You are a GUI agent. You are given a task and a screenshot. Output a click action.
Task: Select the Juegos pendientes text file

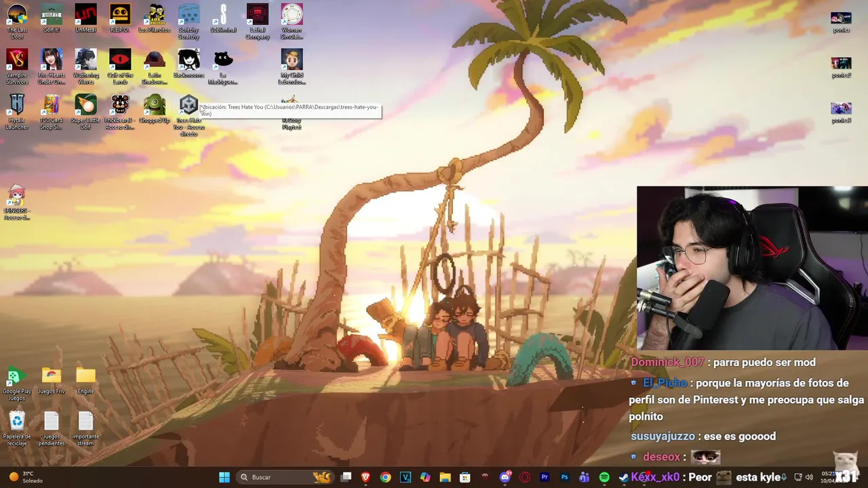click(x=52, y=429)
